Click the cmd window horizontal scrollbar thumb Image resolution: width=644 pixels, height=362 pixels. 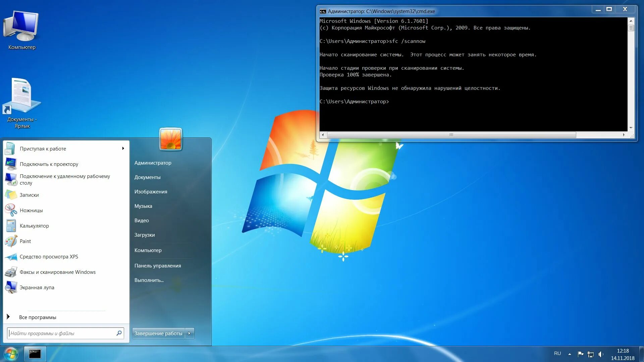coord(451,135)
